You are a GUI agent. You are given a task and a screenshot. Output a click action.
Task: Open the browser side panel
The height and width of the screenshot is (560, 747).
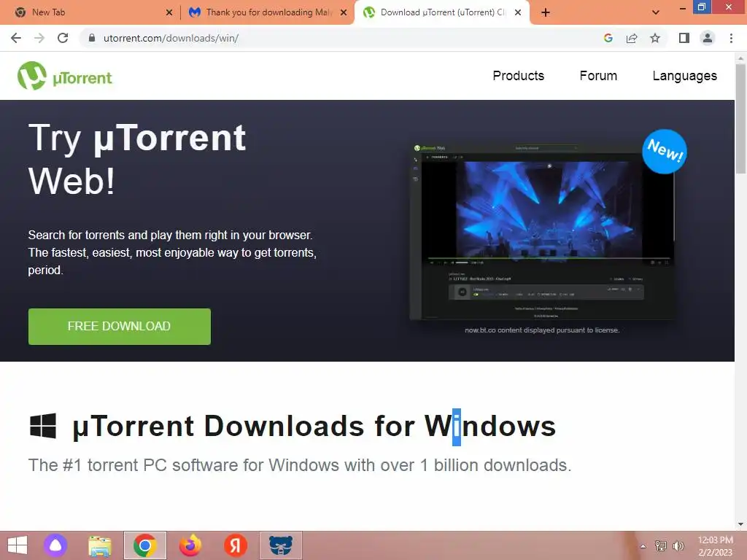tap(684, 38)
